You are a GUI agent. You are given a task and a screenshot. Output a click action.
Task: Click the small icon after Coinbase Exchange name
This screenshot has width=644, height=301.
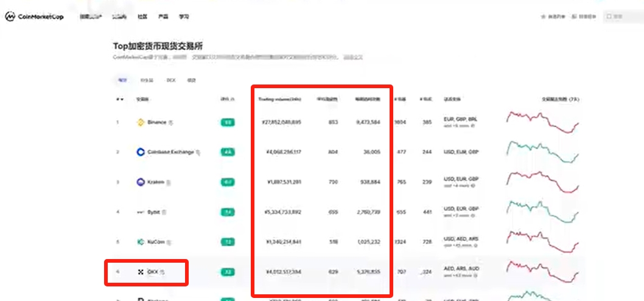point(198,153)
